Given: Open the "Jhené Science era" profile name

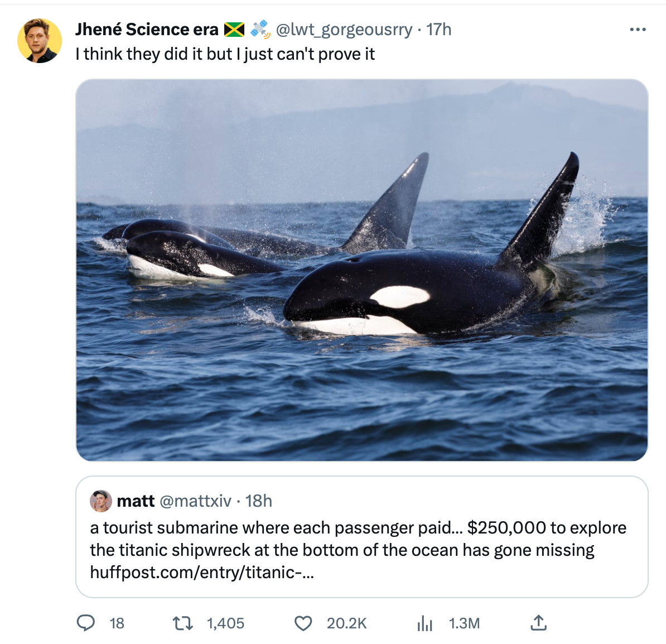Looking at the screenshot, I should point(147,30).
